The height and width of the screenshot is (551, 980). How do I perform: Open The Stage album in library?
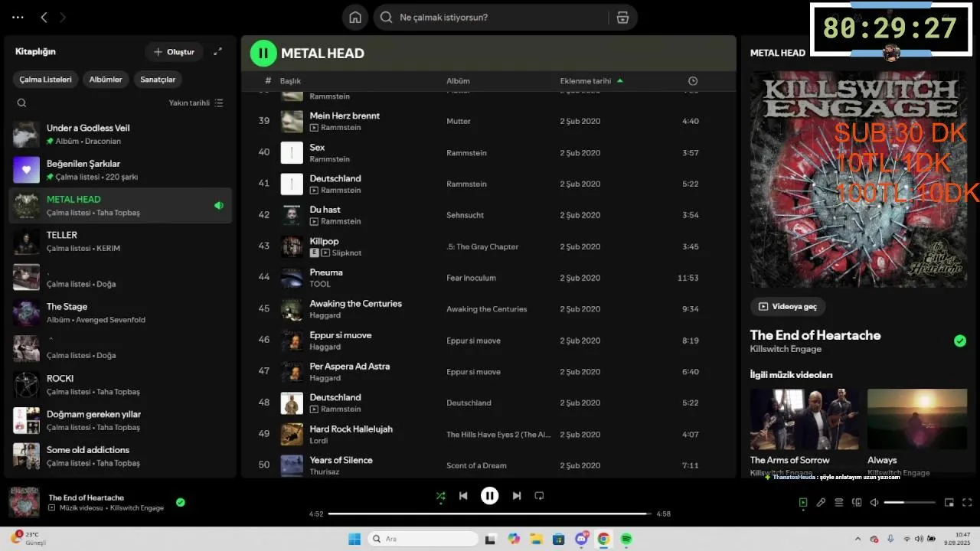coord(120,313)
